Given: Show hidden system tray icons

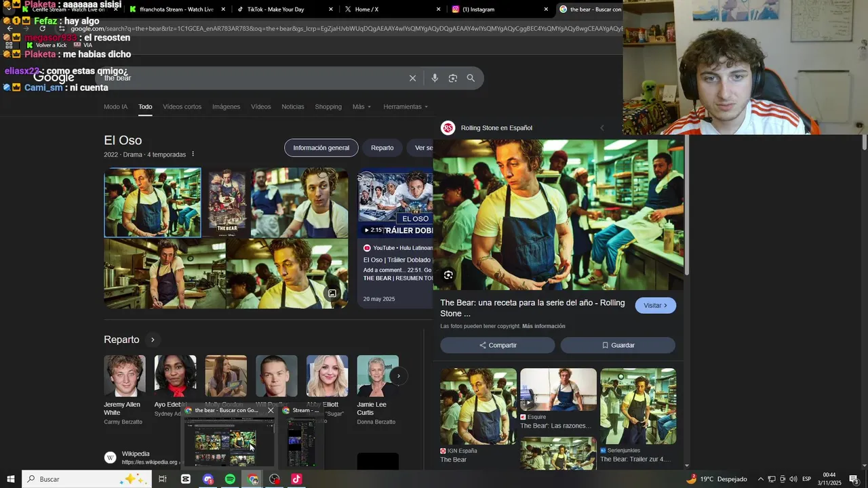Looking at the screenshot, I should tap(760, 479).
